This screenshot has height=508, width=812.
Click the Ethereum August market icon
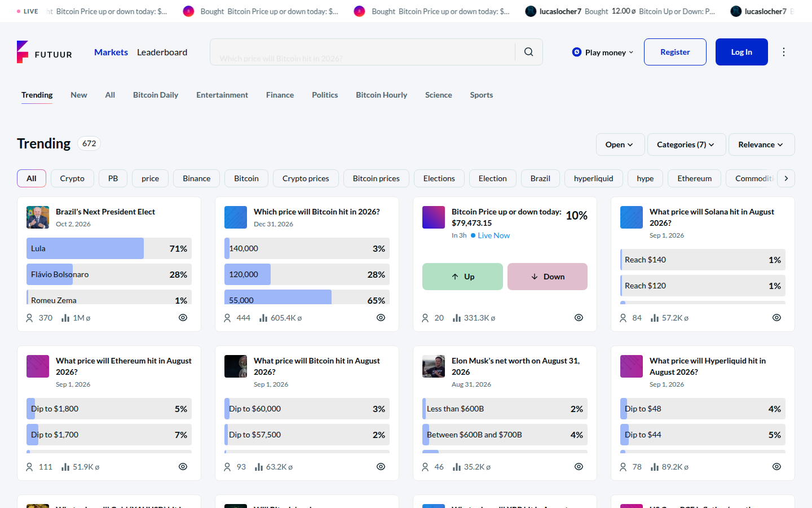click(38, 366)
